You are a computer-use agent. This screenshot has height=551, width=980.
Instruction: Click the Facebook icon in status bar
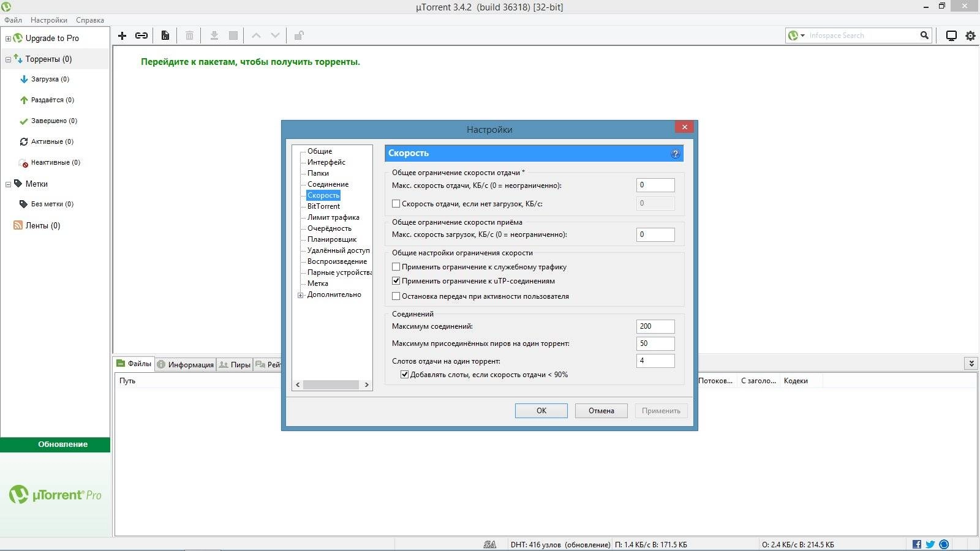pyautogui.click(x=917, y=544)
